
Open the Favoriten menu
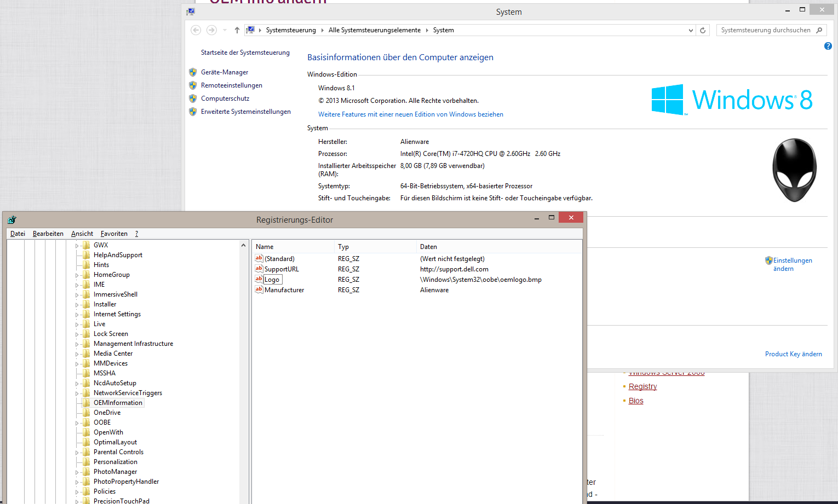[114, 234]
